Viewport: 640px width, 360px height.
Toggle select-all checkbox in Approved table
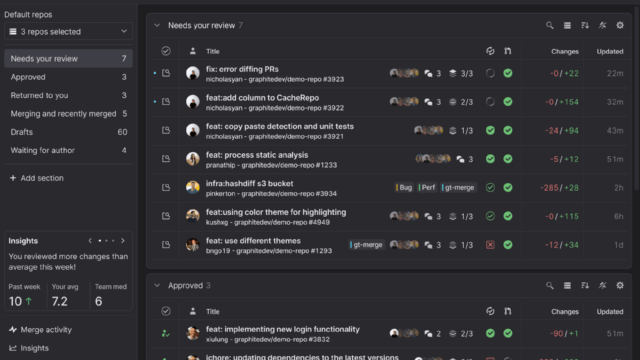(x=166, y=311)
